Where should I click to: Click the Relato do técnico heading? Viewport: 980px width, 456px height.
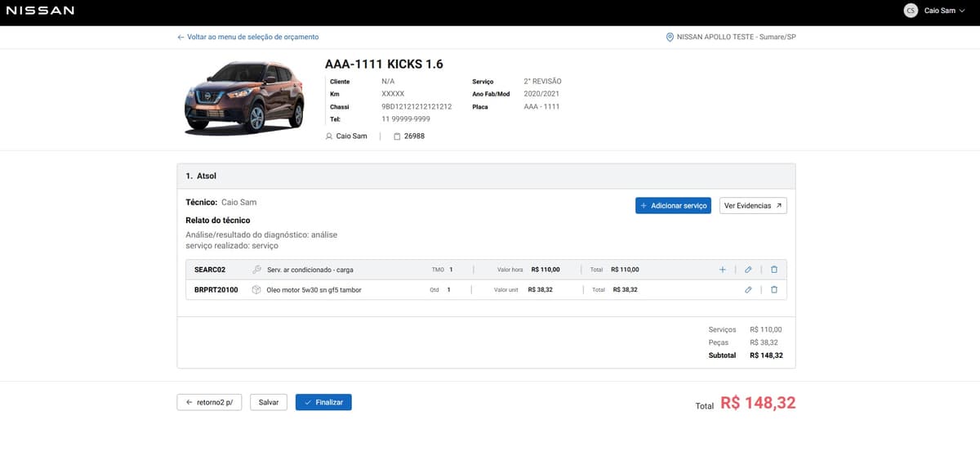[x=218, y=220]
